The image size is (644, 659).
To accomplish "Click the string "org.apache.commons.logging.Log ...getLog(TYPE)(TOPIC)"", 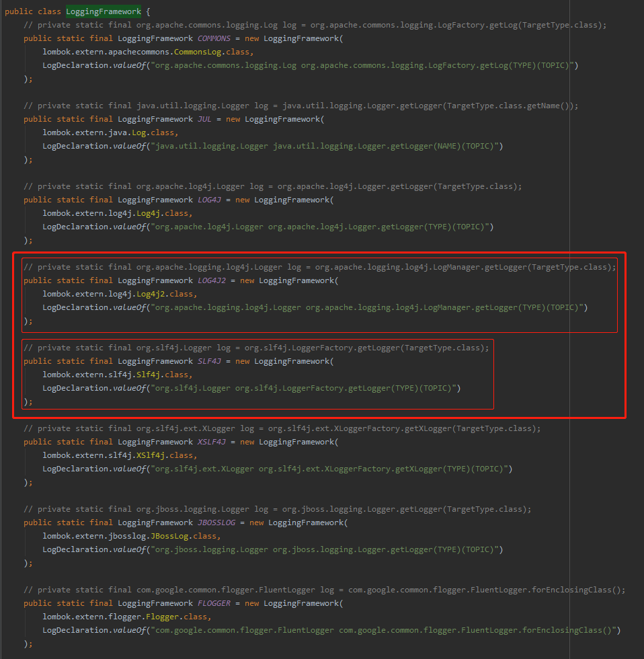I will click(362, 65).
